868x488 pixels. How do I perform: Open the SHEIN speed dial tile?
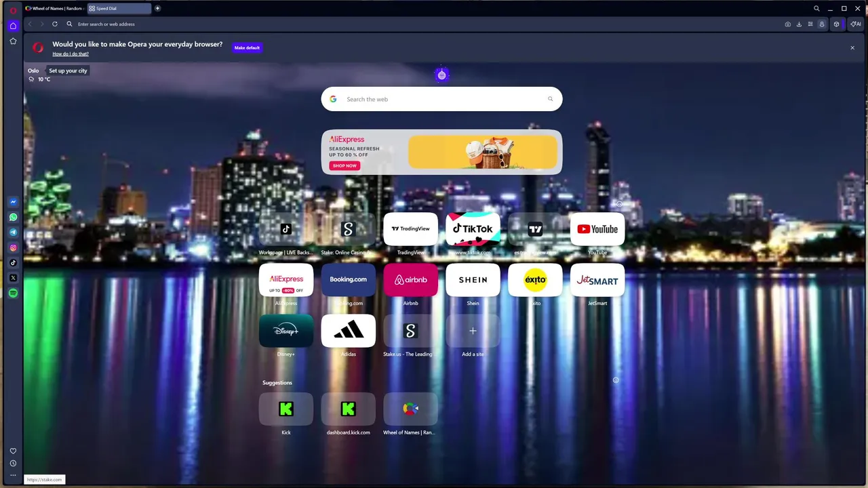473,280
